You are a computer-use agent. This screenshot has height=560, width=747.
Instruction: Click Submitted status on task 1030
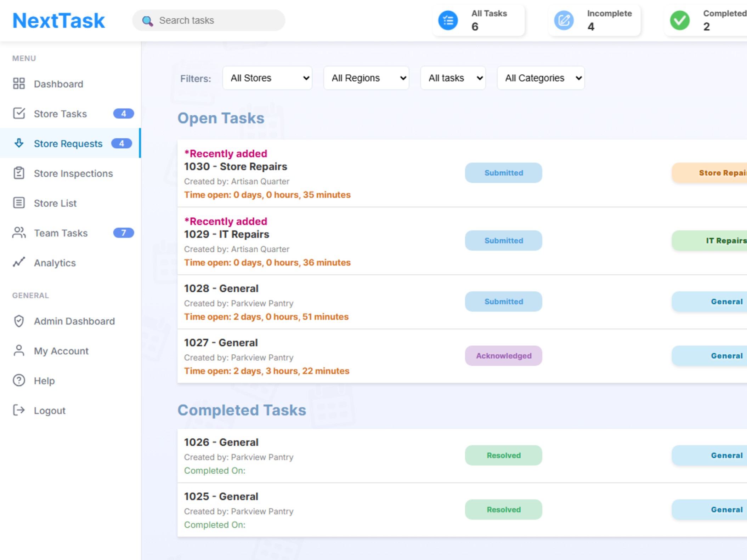tap(503, 173)
